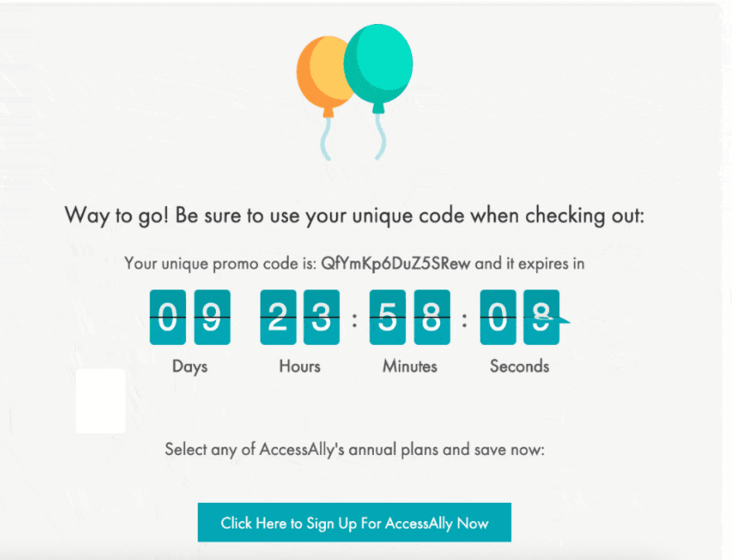Click the "Select any of AccessAlly's annual plans" text
The height and width of the screenshot is (560, 732).
pos(354,451)
